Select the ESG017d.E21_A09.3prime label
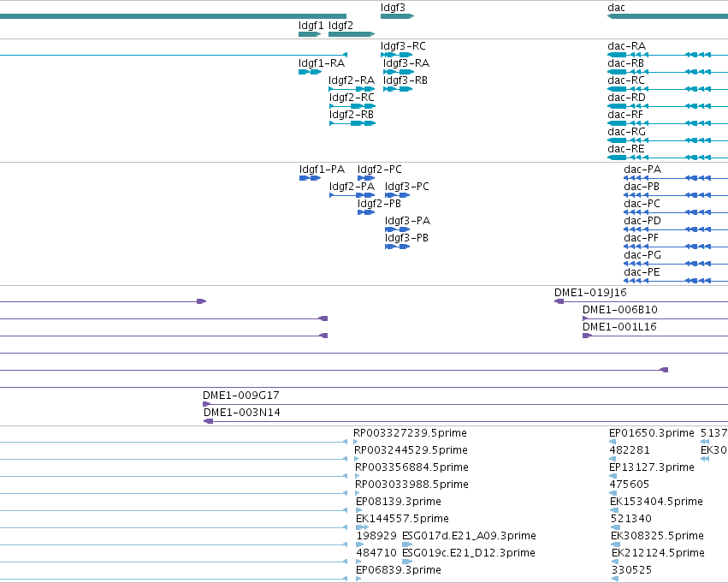 (469, 536)
